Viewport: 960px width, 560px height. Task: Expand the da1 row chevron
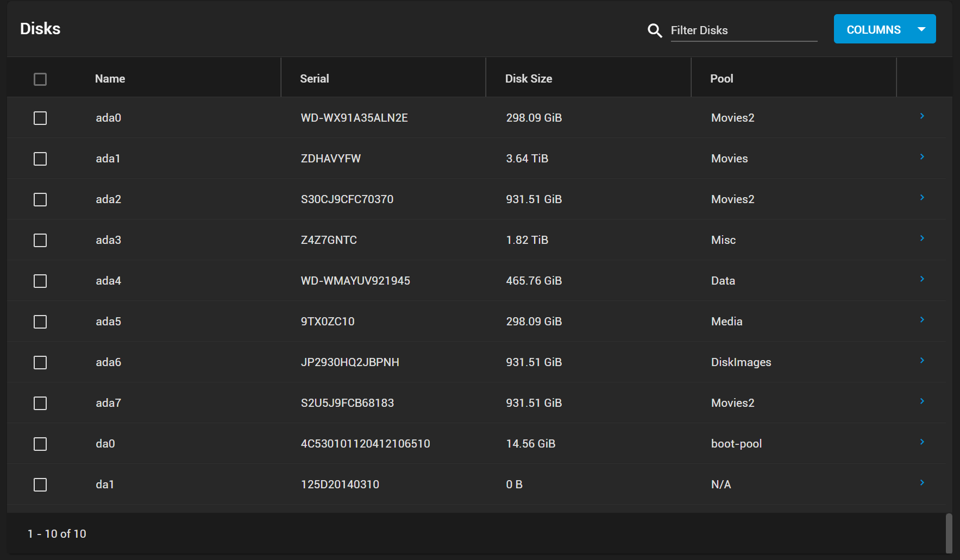click(x=922, y=483)
